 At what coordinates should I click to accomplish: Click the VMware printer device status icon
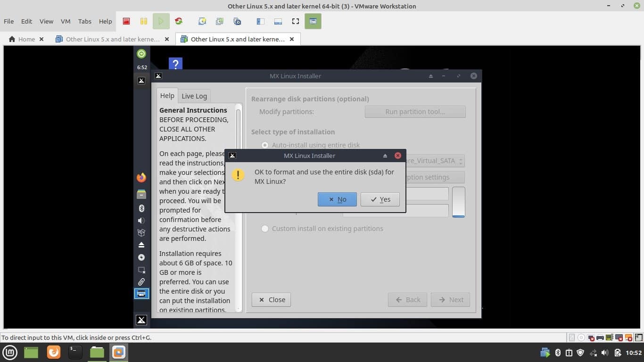[x=600, y=337]
